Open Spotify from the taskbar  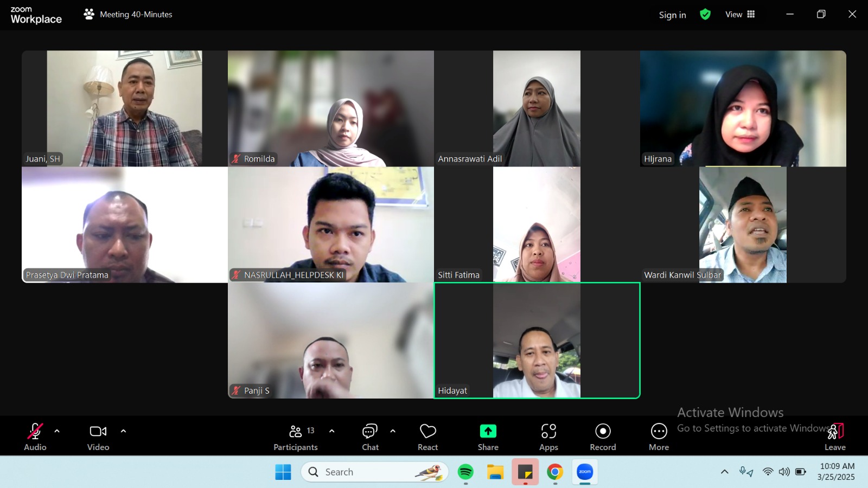(x=465, y=472)
